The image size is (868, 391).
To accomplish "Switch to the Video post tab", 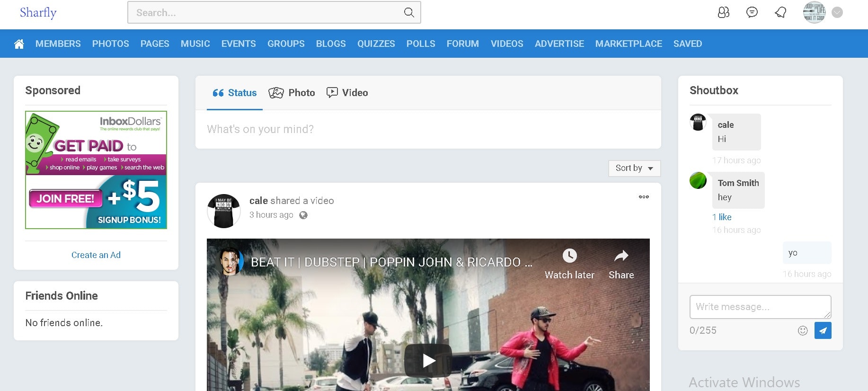I will coord(347,93).
